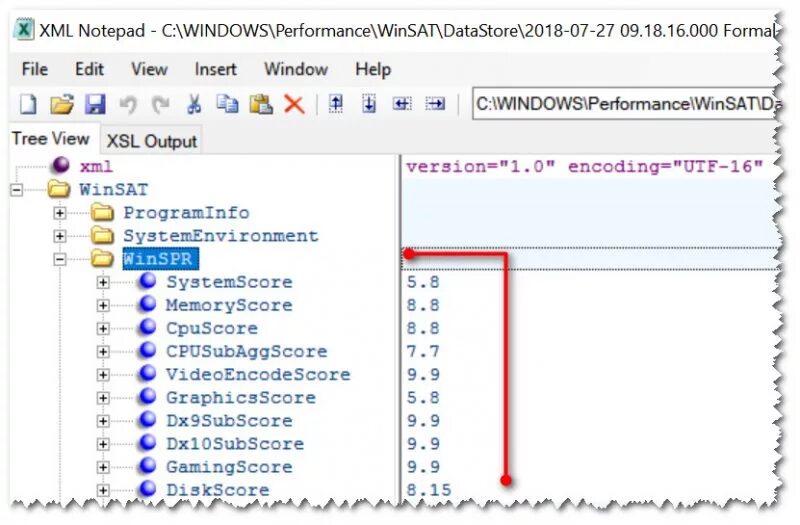Click the WinSPR folder icon
This screenshot has width=800, height=525.
(103, 259)
